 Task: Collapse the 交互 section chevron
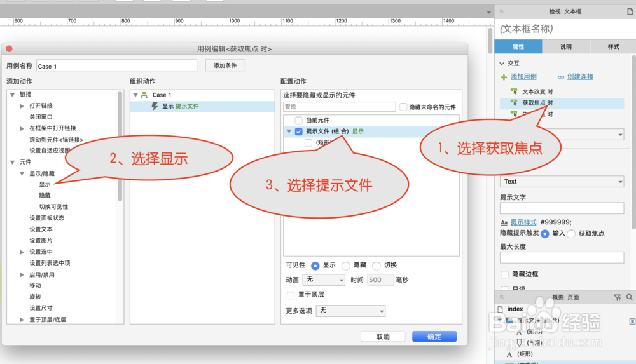point(502,64)
